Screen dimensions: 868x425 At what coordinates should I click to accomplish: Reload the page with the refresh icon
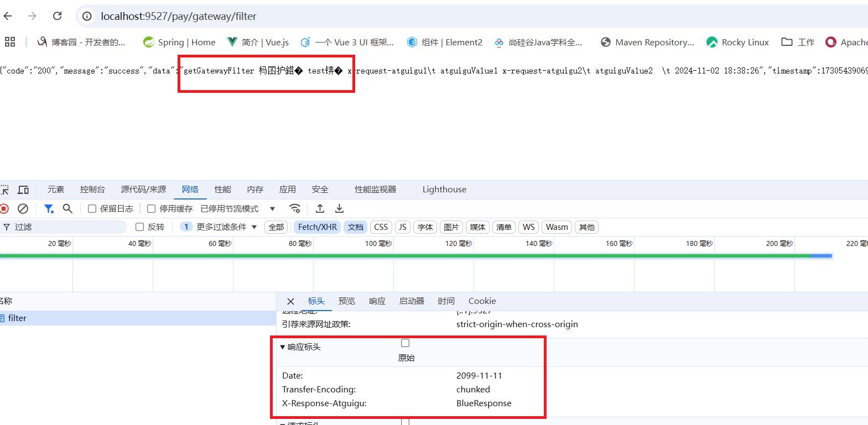point(57,16)
